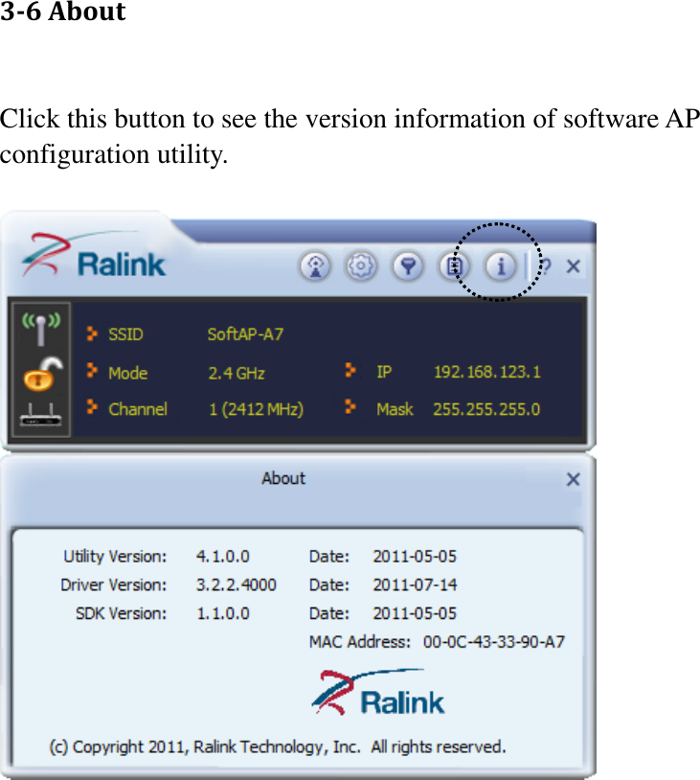The height and width of the screenshot is (780, 700).
Task: Click the Driver Version label
Action: [113, 585]
